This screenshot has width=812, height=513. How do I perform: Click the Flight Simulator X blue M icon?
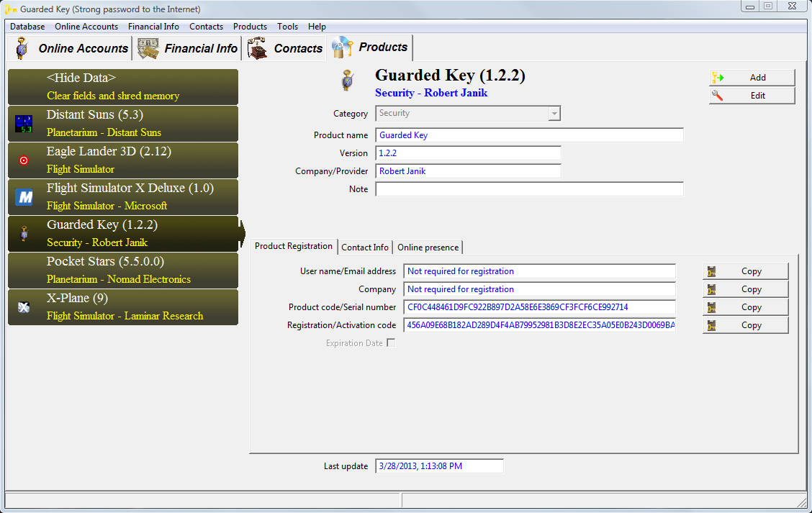[24, 196]
